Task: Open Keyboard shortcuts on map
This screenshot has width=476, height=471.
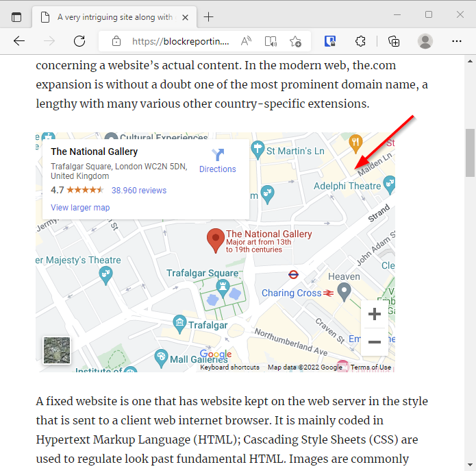Action: click(x=229, y=367)
